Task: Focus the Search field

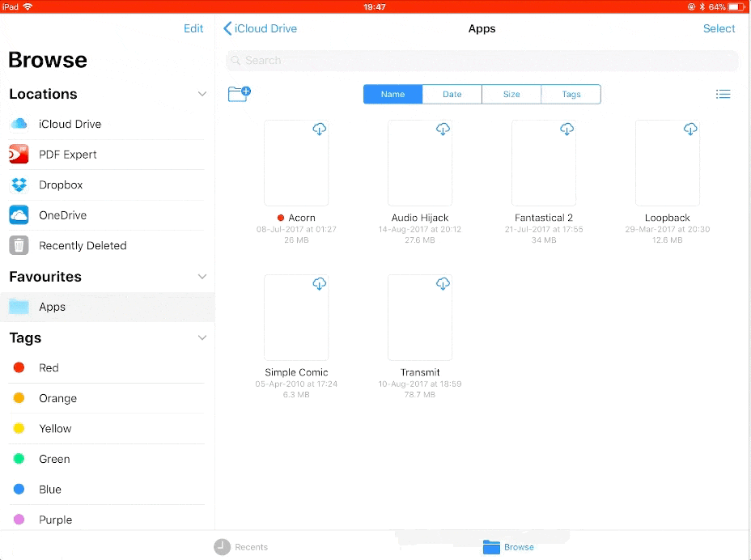Action: point(482,61)
